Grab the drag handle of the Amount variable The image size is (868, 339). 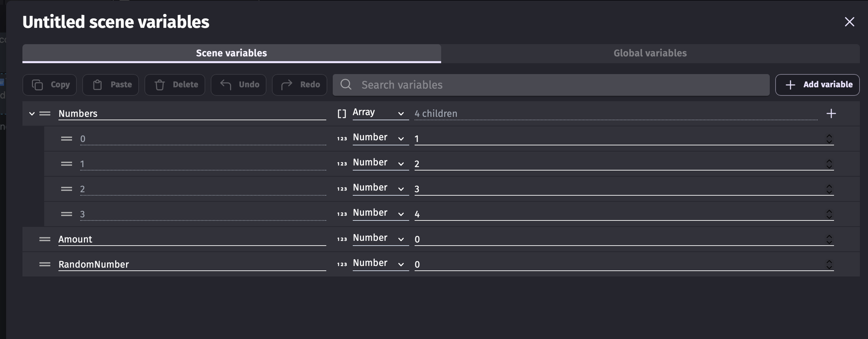[x=45, y=239]
